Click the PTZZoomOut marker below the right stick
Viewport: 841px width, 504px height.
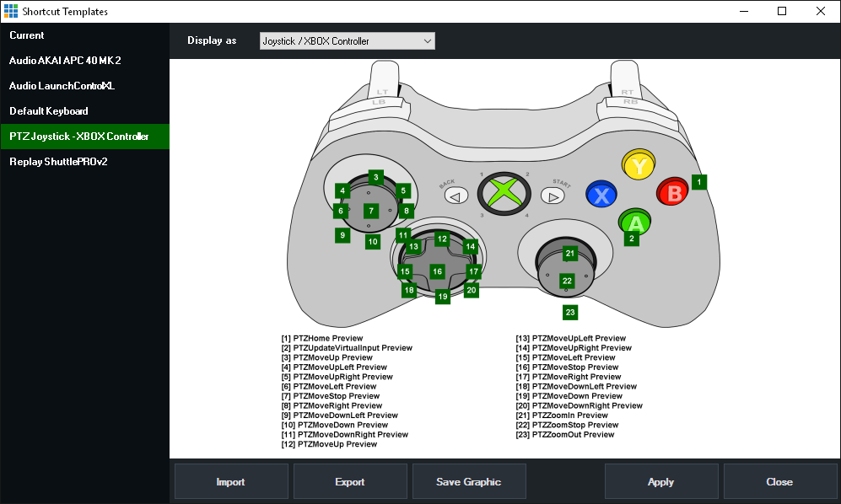[570, 312]
